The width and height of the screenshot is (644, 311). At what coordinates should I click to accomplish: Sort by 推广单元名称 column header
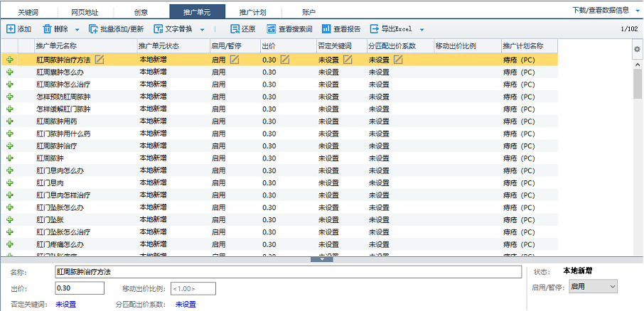pos(85,46)
